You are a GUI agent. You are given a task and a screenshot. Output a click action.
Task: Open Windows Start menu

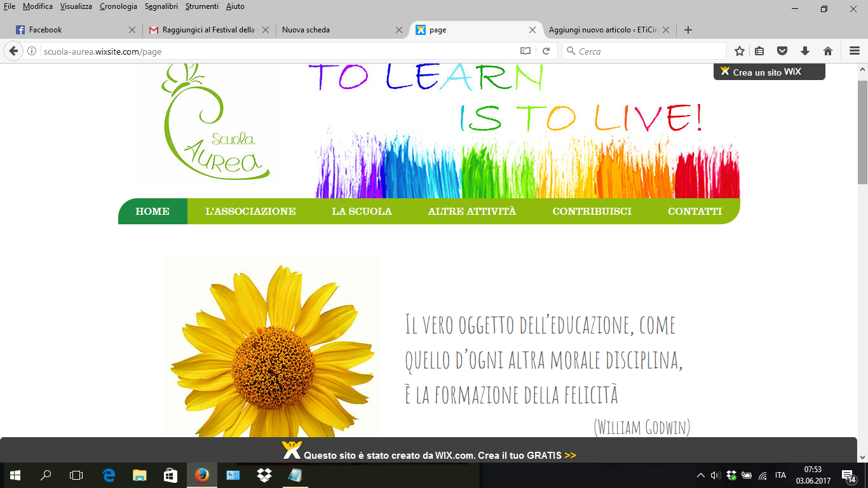click(15, 475)
